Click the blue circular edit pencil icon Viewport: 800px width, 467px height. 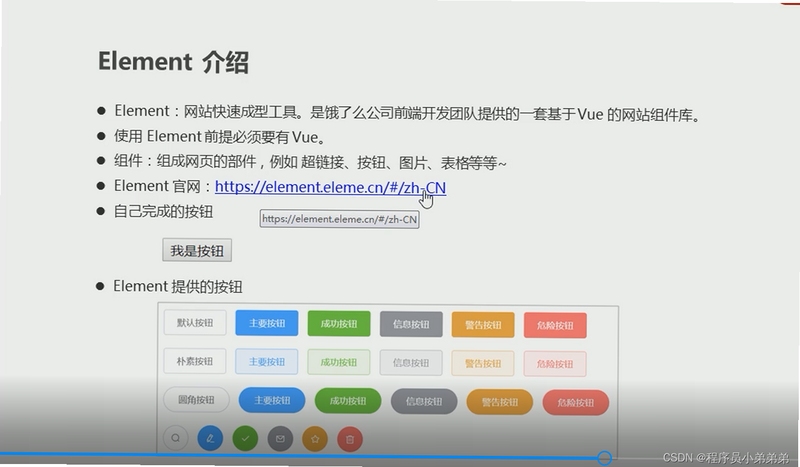pyautogui.click(x=210, y=438)
